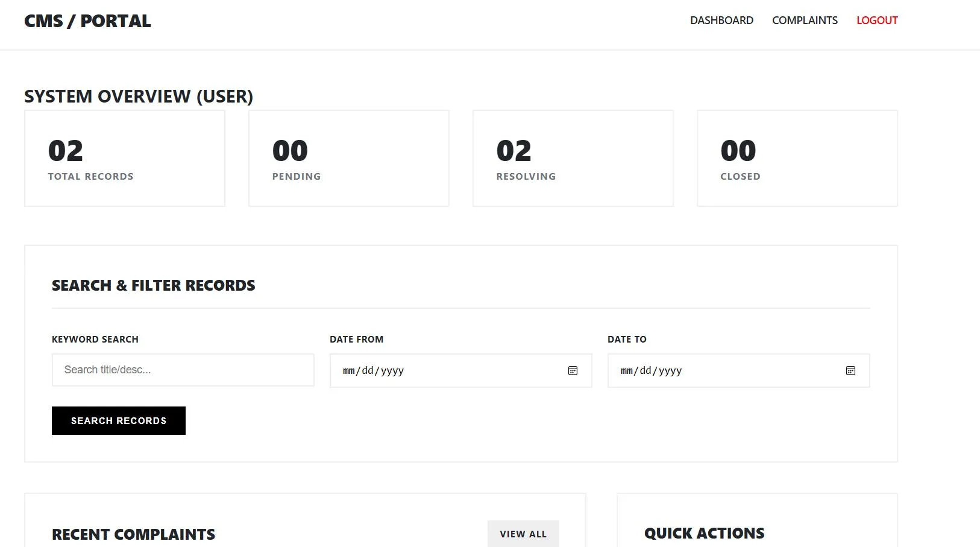Click the Pending stat card
This screenshot has height=547, width=980.
pos(348,158)
